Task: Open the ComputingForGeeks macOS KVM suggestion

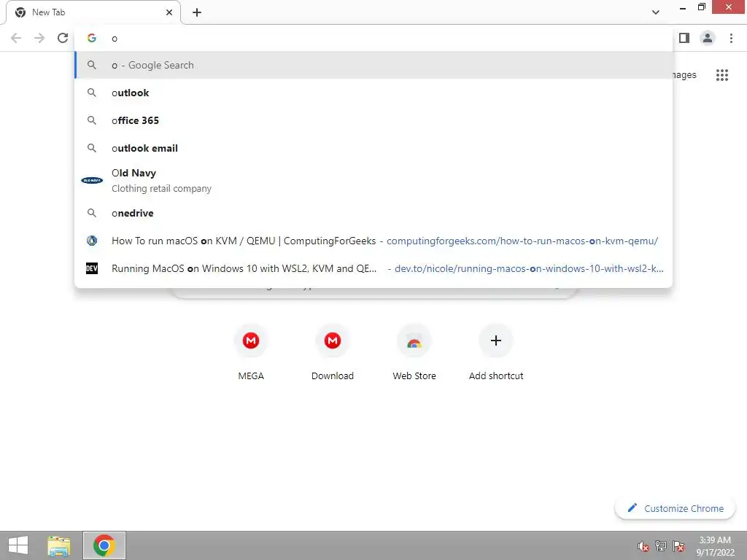Action: (373, 241)
